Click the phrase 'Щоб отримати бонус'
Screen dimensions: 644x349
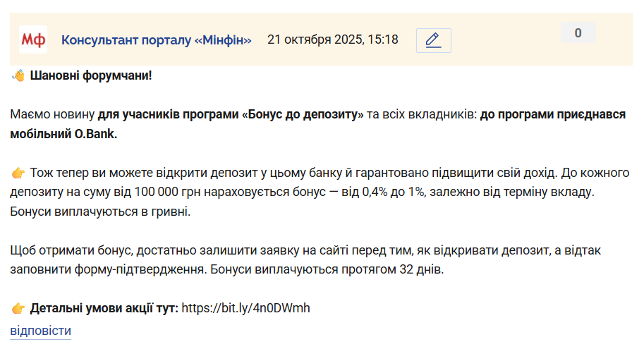(71, 250)
